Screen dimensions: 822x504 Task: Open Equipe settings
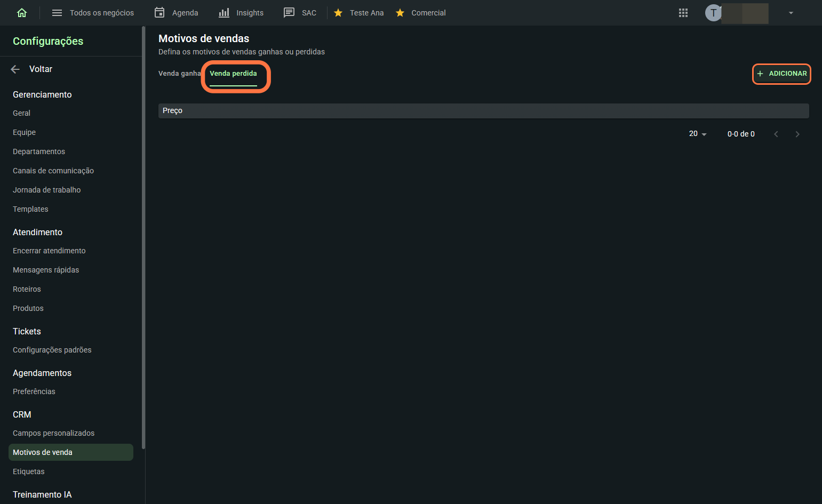tap(24, 132)
